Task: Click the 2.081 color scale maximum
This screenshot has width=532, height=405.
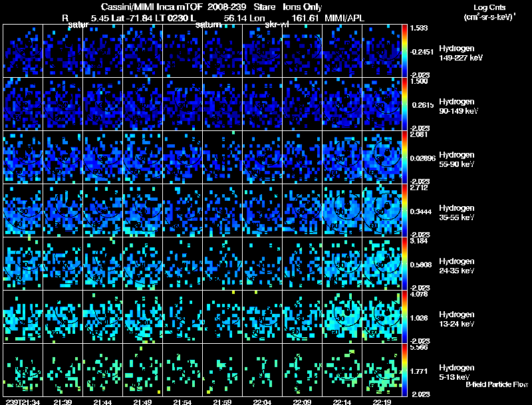Action: 419,134
